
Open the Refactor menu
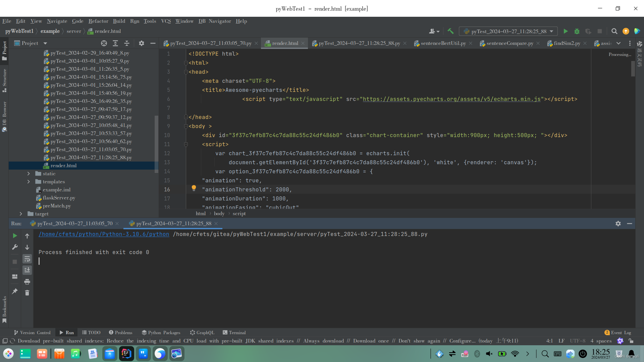tap(98, 21)
